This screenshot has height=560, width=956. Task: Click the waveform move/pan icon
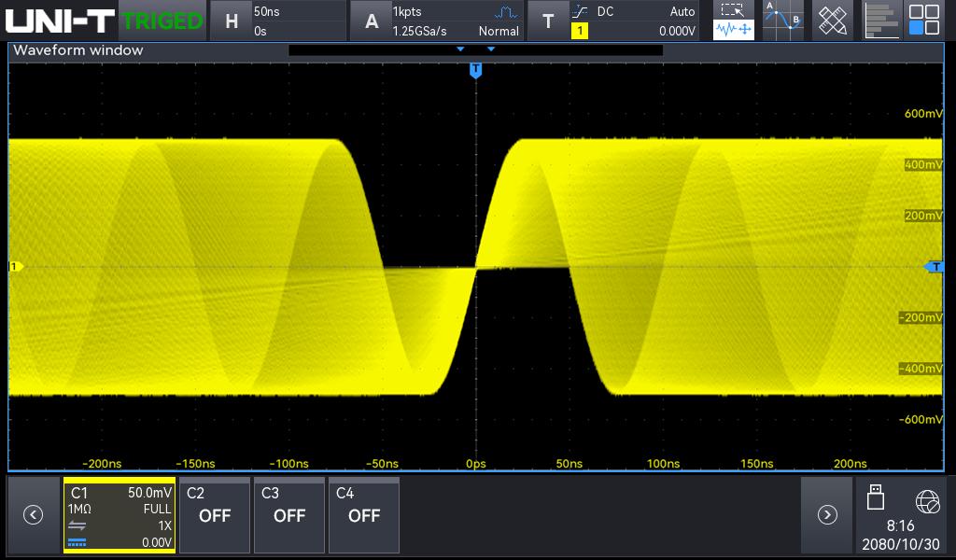pos(734,31)
